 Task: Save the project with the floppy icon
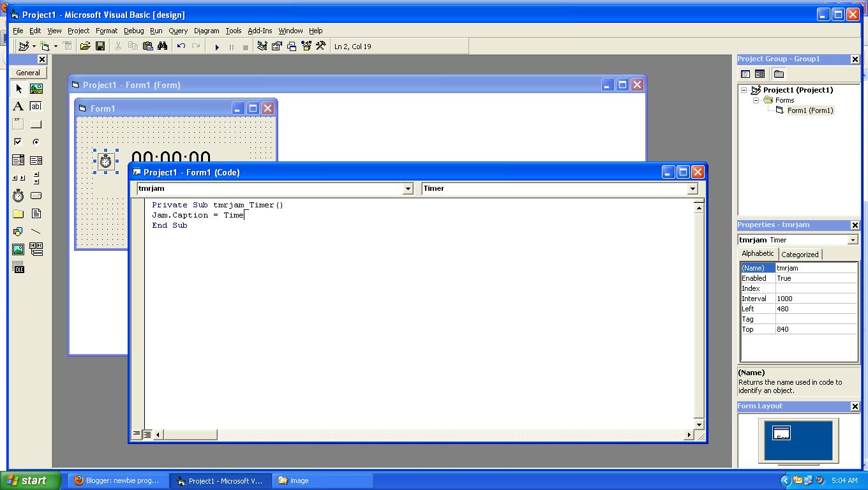pyautogui.click(x=100, y=46)
